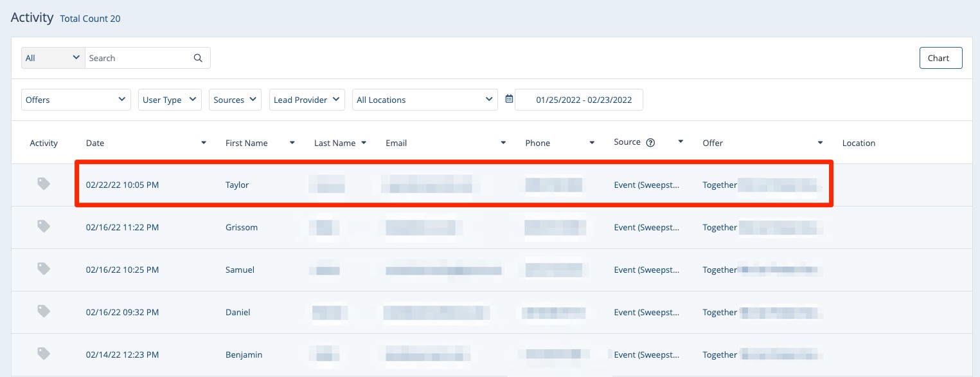The image size is (980, 377).
Task: Expand the User Type dropdown
Action: [170, 100]
